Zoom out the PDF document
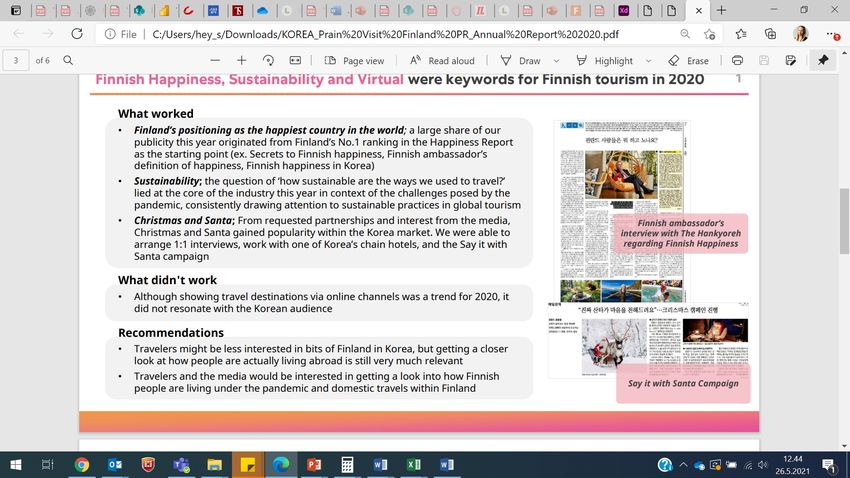Viewport: 850px width, 478px height. coord(215,60)
